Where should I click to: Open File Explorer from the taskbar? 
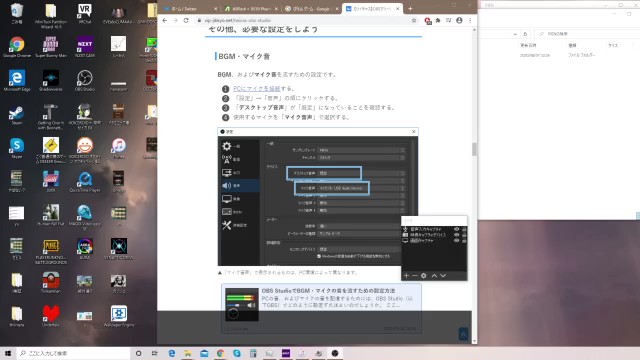(188, 353)
